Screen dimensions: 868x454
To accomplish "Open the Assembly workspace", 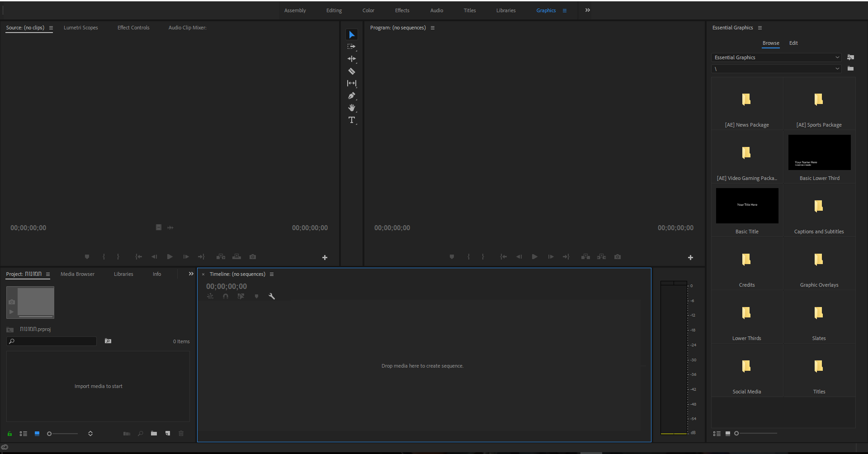I will click(295, 10).
